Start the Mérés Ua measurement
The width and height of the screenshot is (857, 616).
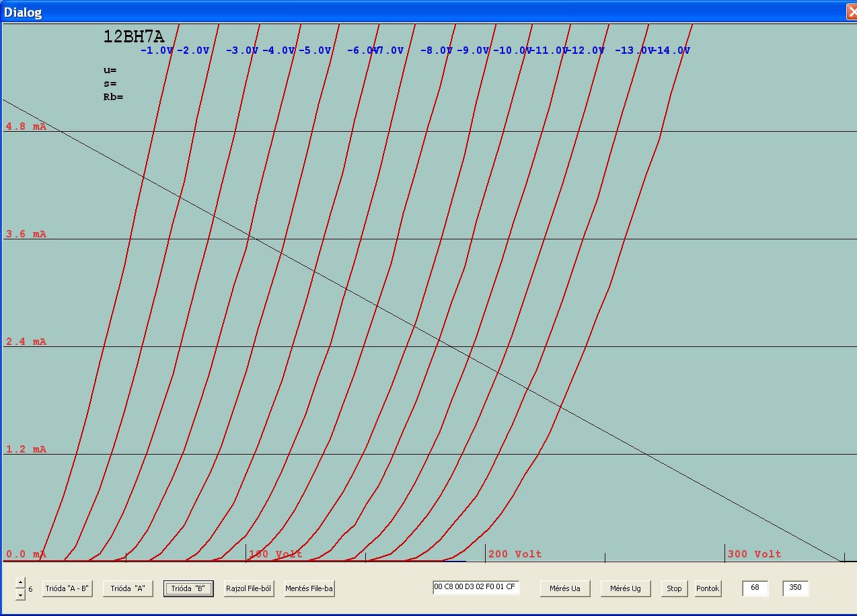click(x=565, y=588)
